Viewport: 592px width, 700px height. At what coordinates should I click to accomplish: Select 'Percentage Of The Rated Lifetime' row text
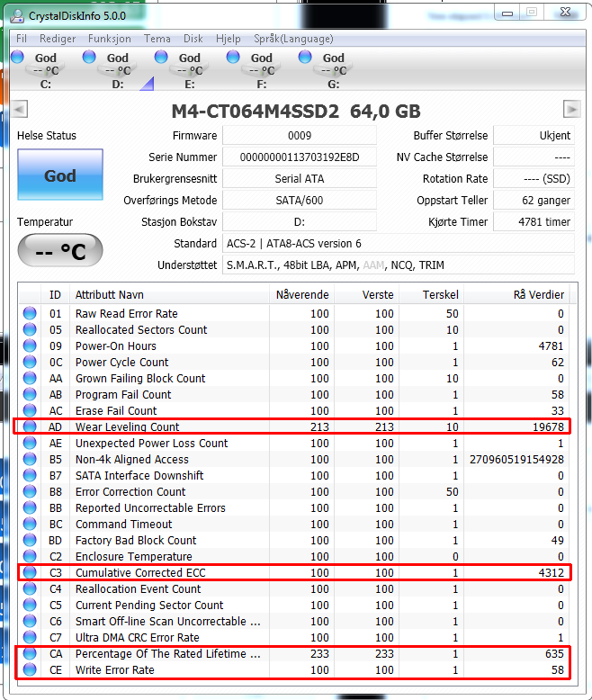tap(168, 653)
